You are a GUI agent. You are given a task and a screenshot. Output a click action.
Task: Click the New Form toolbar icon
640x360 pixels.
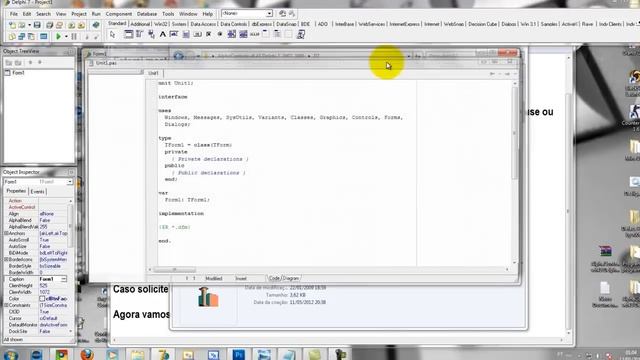point(43,36)
